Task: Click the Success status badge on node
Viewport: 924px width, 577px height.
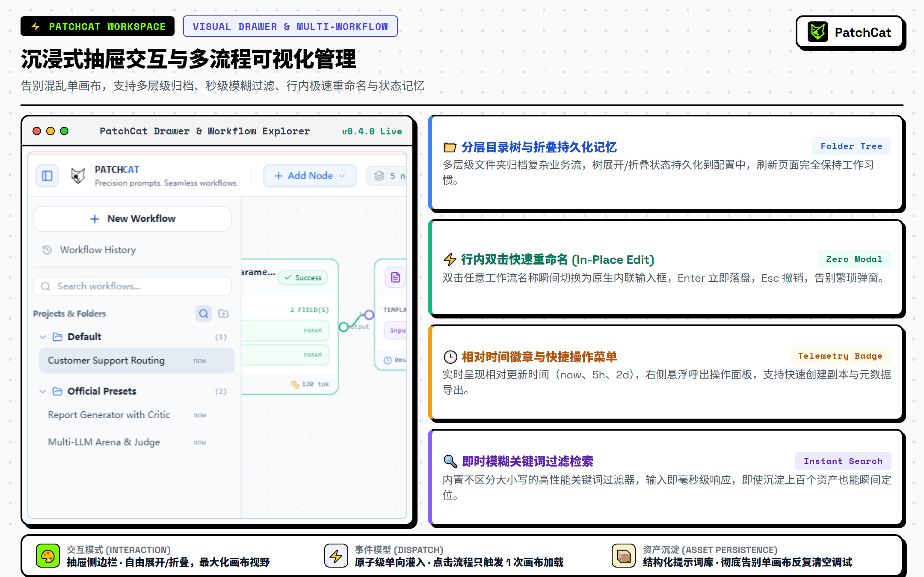Action: point(303,277)
